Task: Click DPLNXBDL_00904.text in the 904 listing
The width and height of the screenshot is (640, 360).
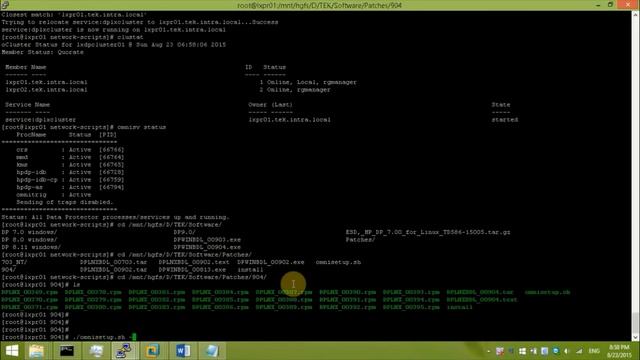Action: click(482, 300)
